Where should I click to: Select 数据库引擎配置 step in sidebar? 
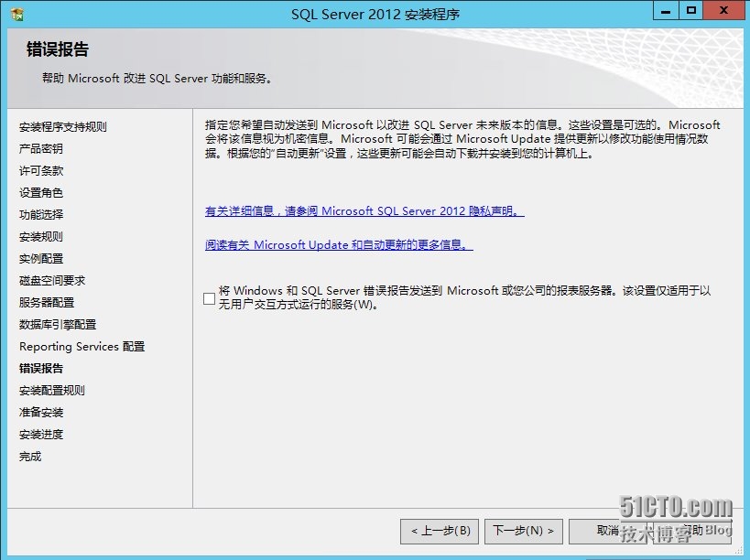58,325
